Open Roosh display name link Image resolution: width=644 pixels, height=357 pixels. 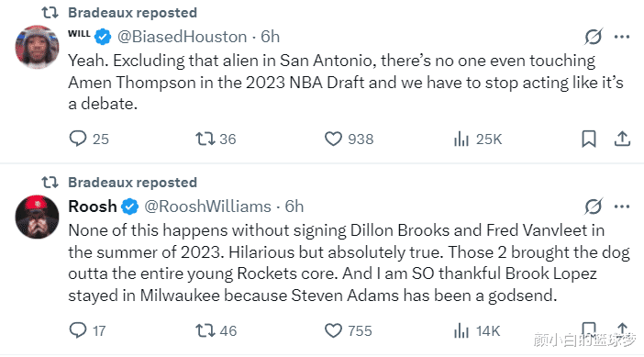tap(93, 206)
